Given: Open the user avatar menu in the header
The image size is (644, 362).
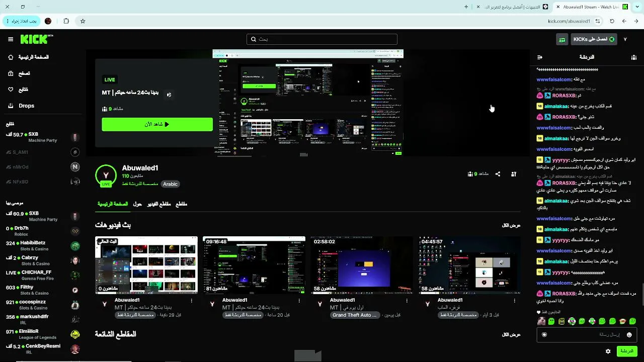Looking at the screenshot, I should tap(625, 39).
